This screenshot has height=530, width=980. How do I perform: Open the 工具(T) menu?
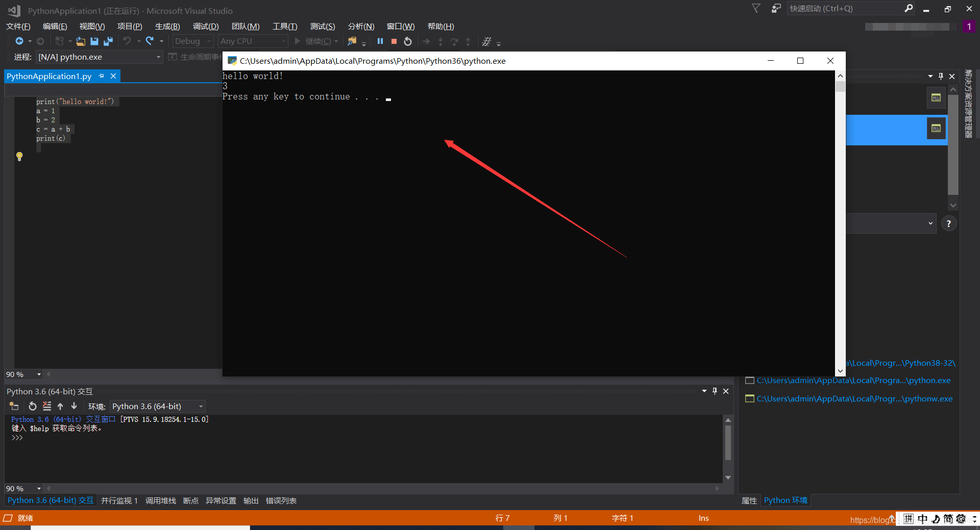point(285,27)
